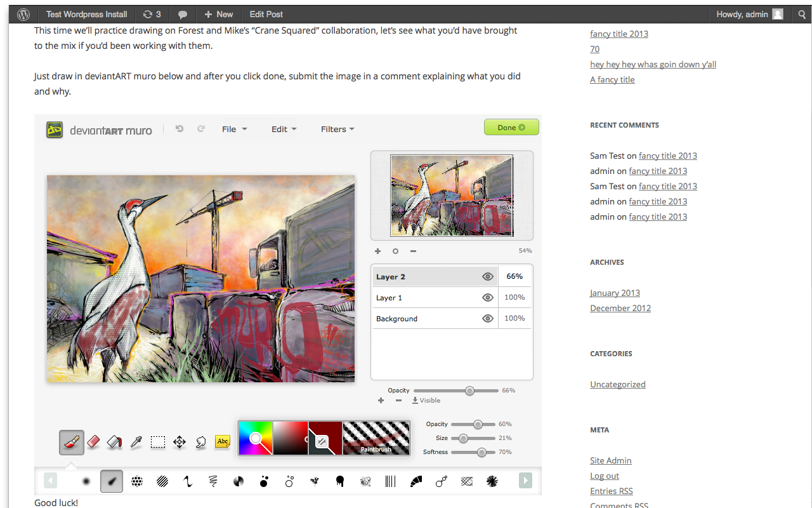The image size is (812, 508).
Task: Click Edit Post in admin bar
Action: [266, 14]
